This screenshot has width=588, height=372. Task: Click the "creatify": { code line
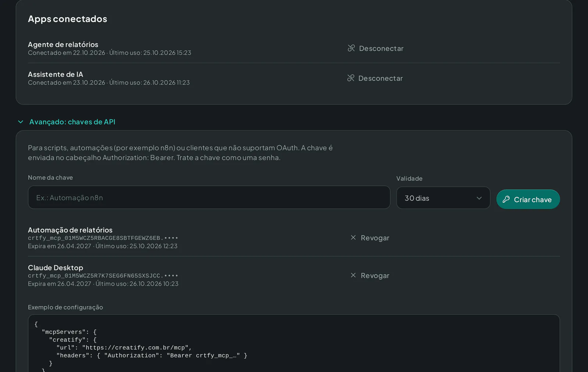click(73, 340)
